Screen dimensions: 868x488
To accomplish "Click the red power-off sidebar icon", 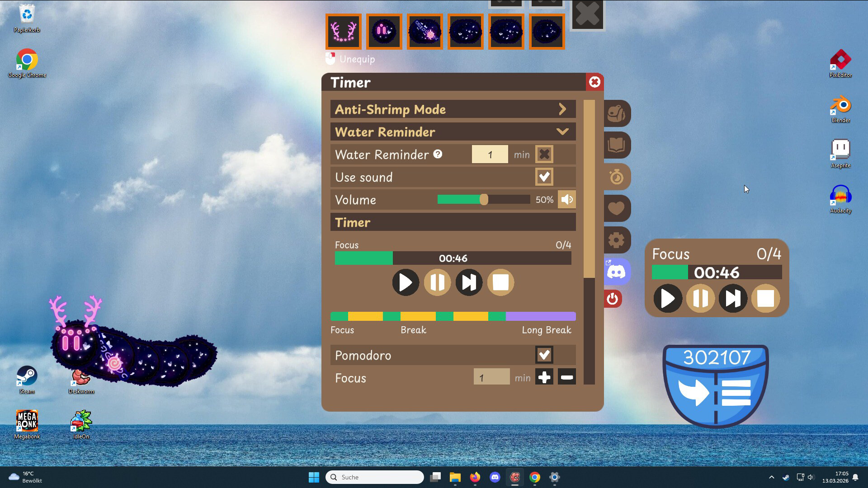I will (613, 299).
